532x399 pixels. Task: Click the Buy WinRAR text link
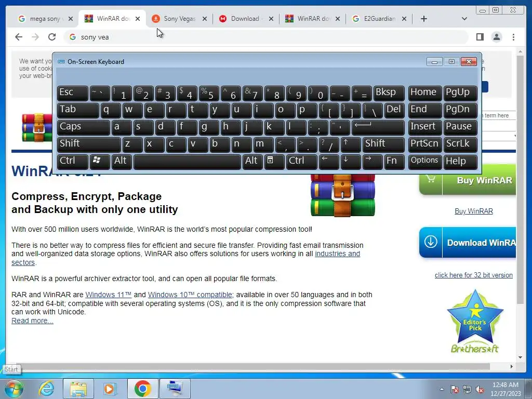click(x=474, y=211)
